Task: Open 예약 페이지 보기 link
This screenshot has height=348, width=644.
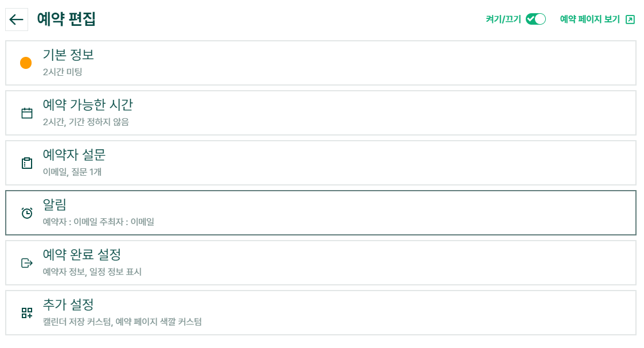Action: [589, 20]
